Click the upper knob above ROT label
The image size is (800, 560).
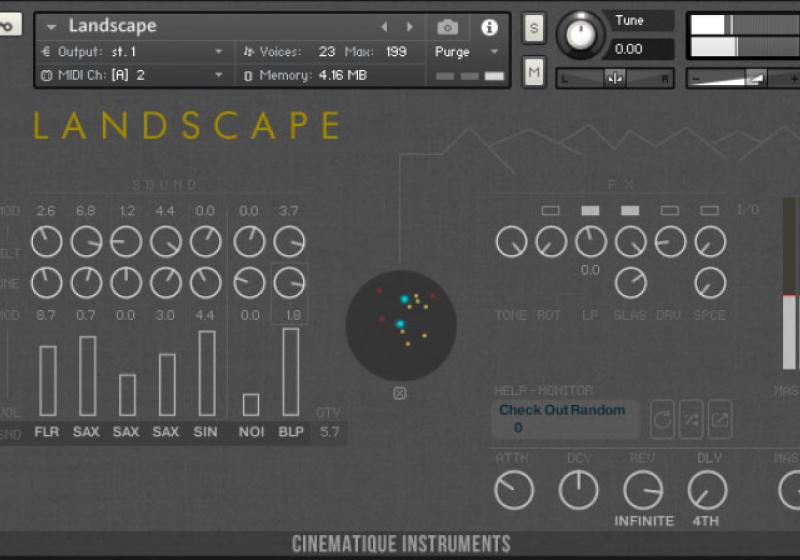(x=551, y=242)
